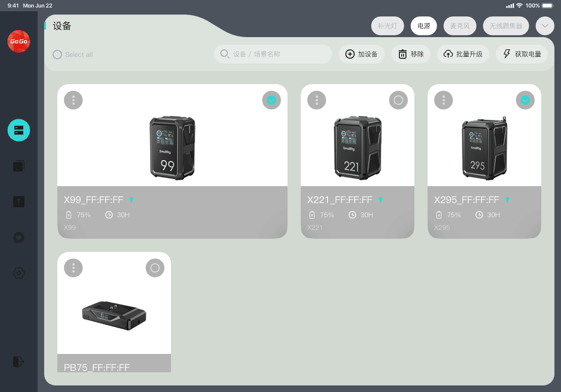561x392 pixels.
Task: Open the T template sidebar icon
Action: (19, 202)
